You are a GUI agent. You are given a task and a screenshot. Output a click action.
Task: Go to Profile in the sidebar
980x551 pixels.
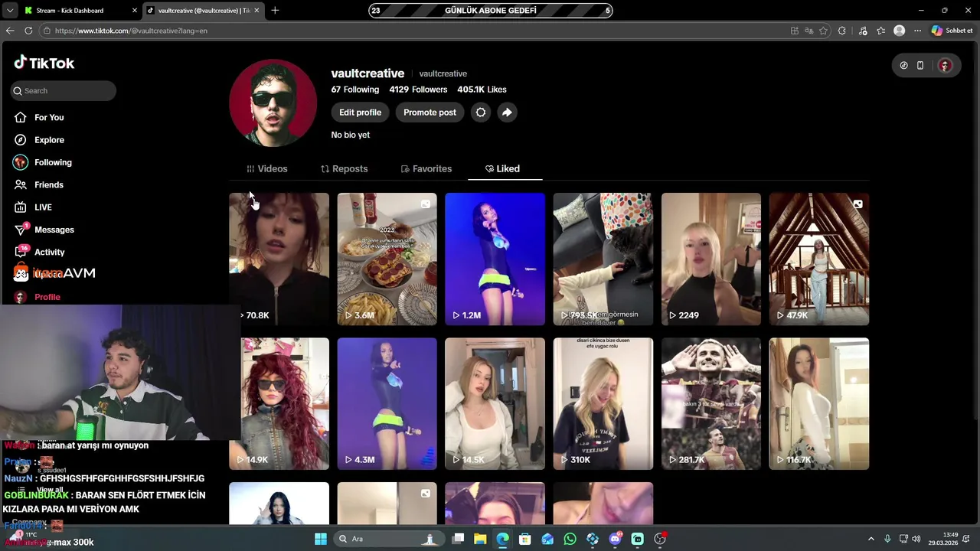[x=37, y=297]
